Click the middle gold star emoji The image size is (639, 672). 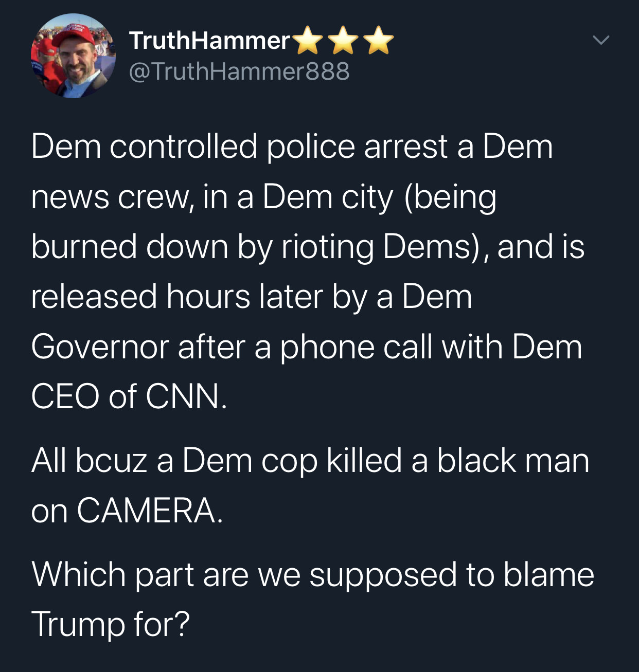pyautogui.click(x=344, y=41)
